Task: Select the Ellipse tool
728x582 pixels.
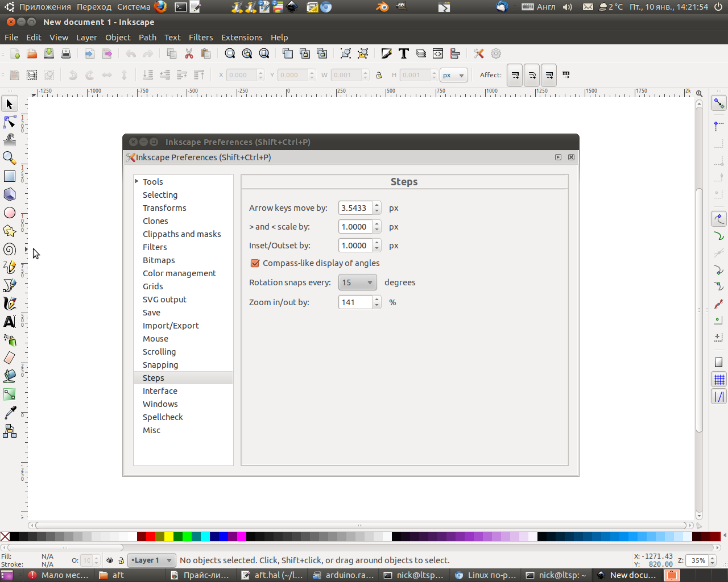Action: (10, 213)
